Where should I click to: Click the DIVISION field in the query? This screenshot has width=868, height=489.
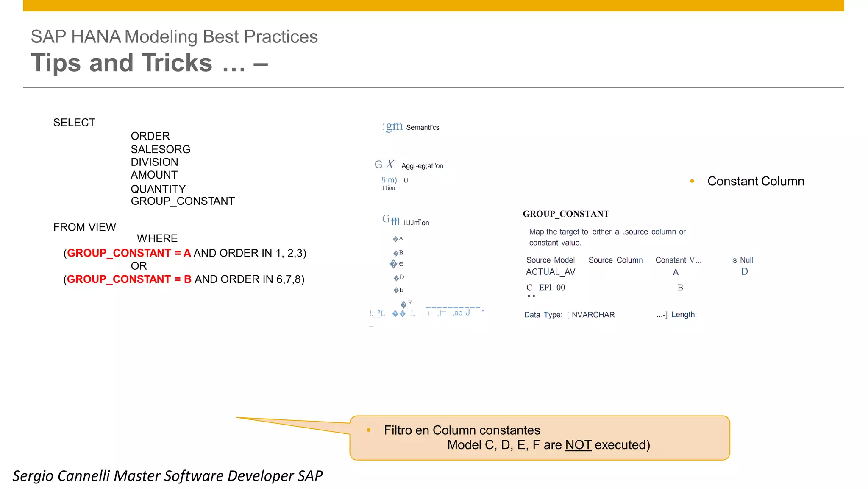click(154, 162)
